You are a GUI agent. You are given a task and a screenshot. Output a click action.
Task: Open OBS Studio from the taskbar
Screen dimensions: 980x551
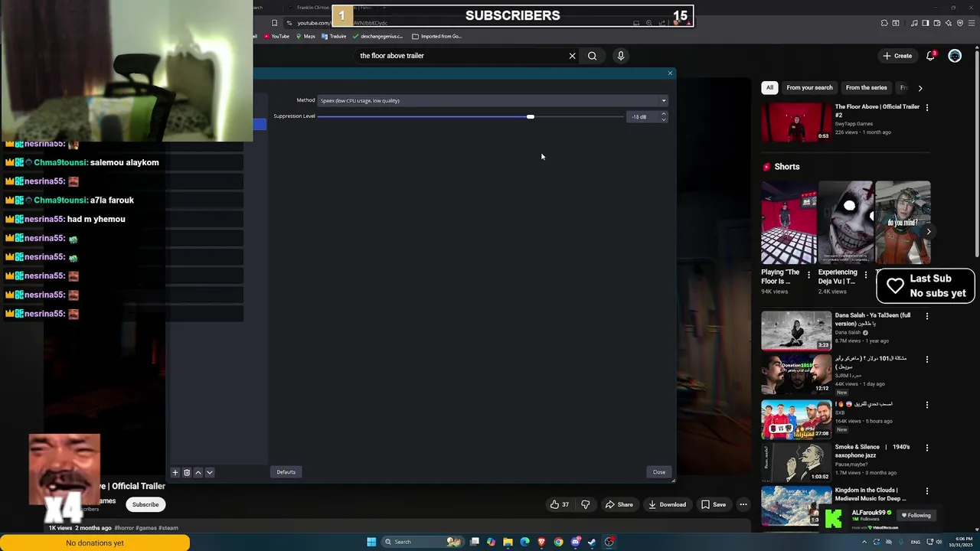click(609, 542)
